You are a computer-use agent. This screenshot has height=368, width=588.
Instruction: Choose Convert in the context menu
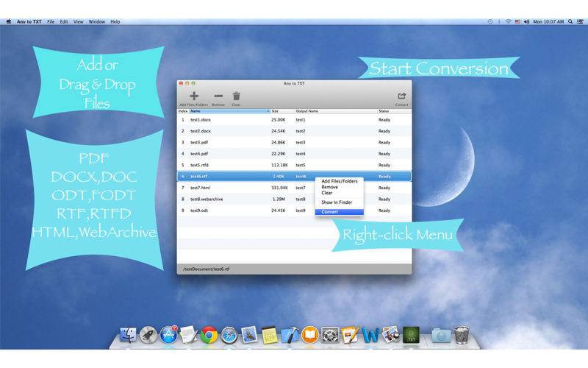pyautogui.click(x=340, y=212)
